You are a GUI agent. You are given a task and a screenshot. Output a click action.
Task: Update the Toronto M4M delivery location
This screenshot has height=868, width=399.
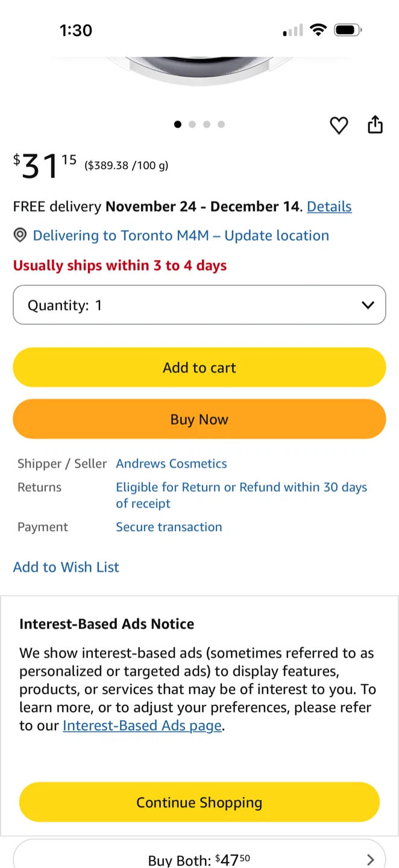pyautogui.click(x=181, y=236)
